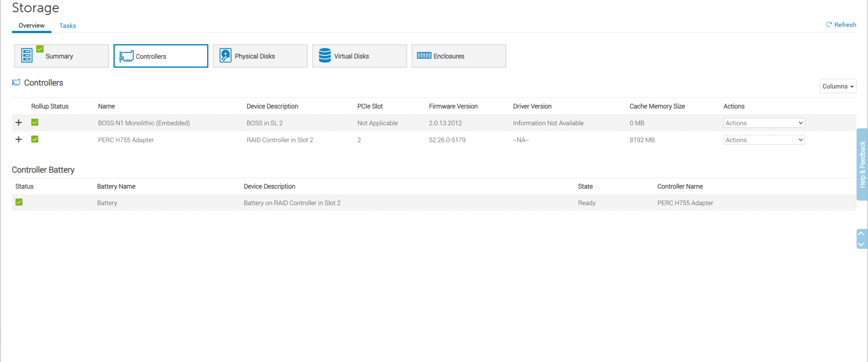Click the Ready battery state cell

(x=586, y=203)
